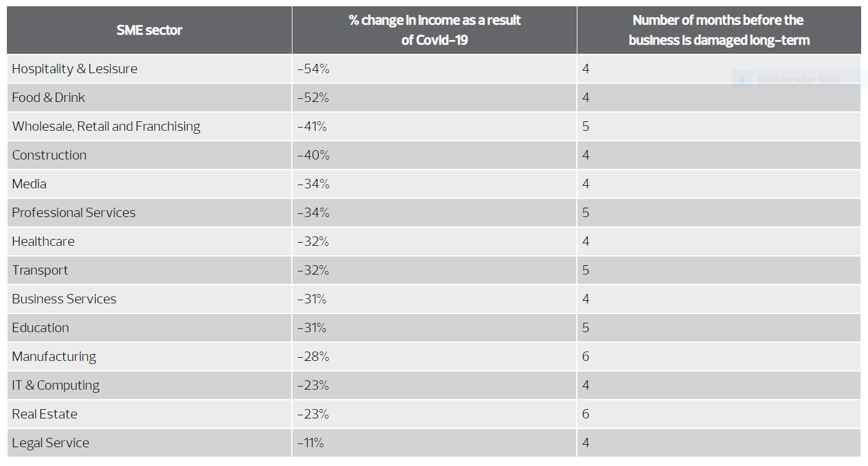868x466 pixels.
Task: Select the Wholesale, Retail and Franchising cell
Action: tap(106, 126)
